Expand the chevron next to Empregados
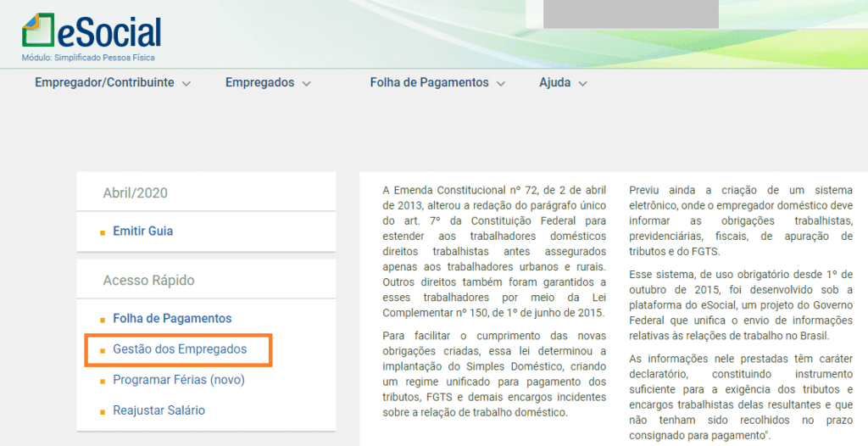Screen dimensions: 868x446 pyautogui.click(x=306, y=84)
